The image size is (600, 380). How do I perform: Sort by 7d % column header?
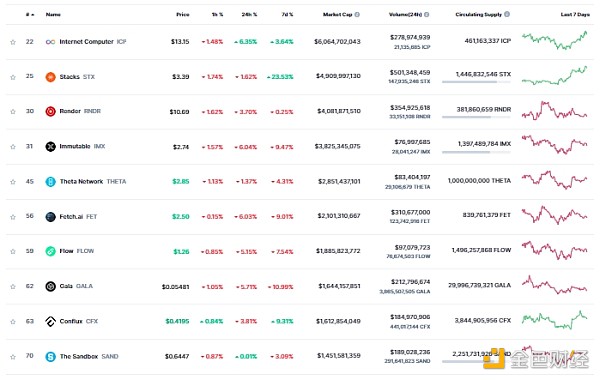(287, 15)
